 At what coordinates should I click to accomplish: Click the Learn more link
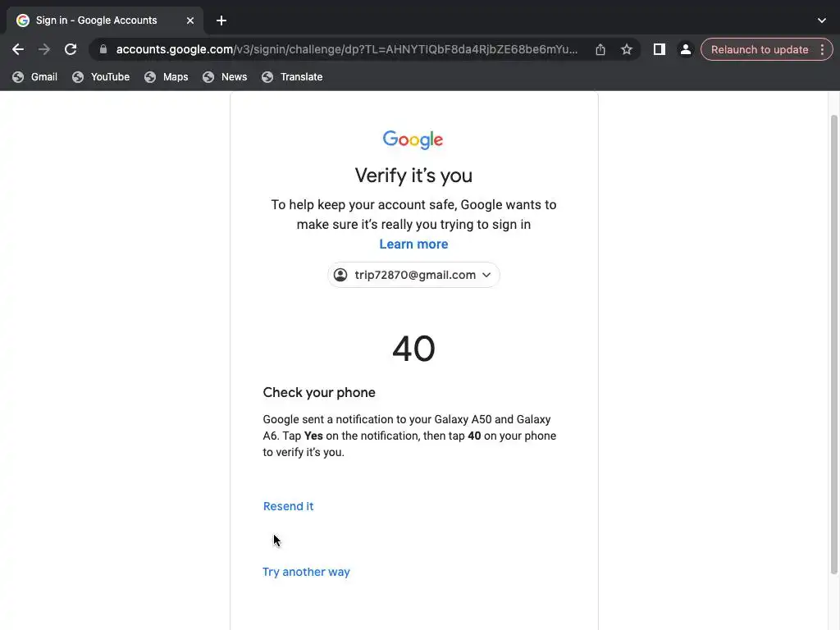pyautogui.click(x=413, y=244)
